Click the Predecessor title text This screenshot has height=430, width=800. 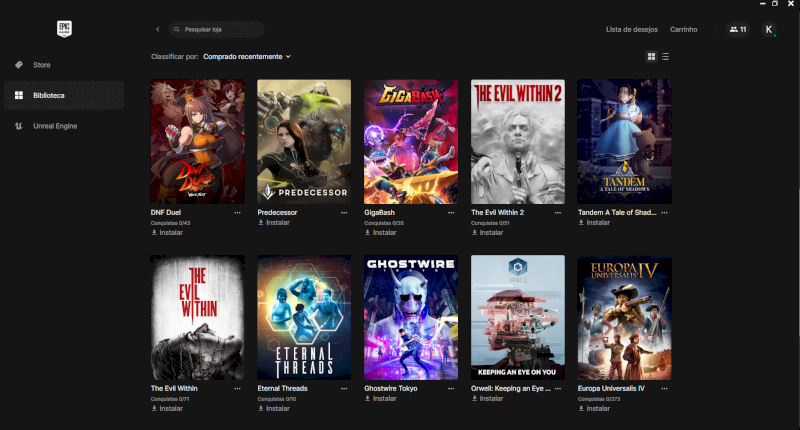[278, 213]
